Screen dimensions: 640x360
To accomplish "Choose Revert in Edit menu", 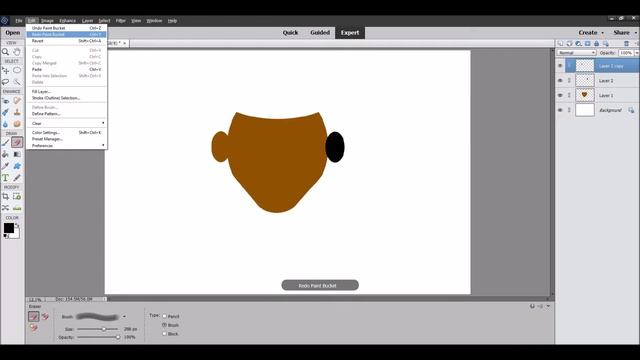I will pos(67,41).
